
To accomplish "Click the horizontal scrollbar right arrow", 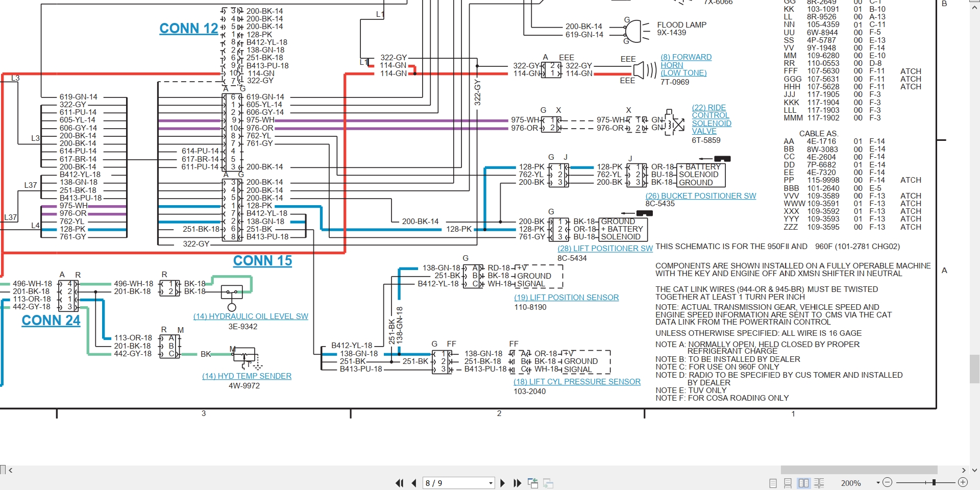I will pos(964,470).
